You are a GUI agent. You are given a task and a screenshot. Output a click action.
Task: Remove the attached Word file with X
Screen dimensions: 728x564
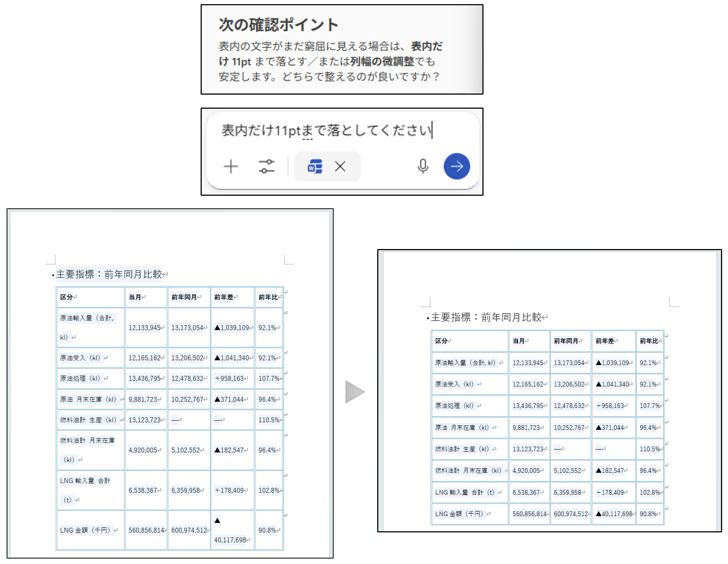tap(340, 167)
